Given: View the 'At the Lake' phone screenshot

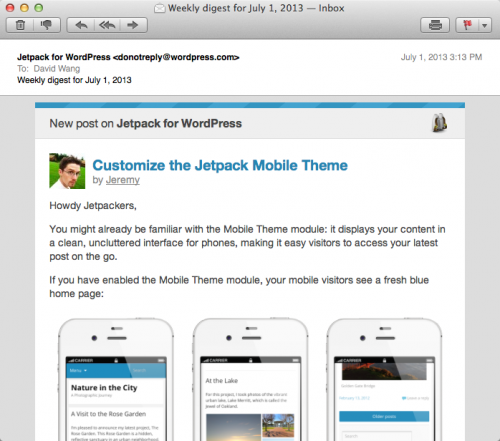Looking at the screenshot, I should pyautogui.click(x=250, y=379).
